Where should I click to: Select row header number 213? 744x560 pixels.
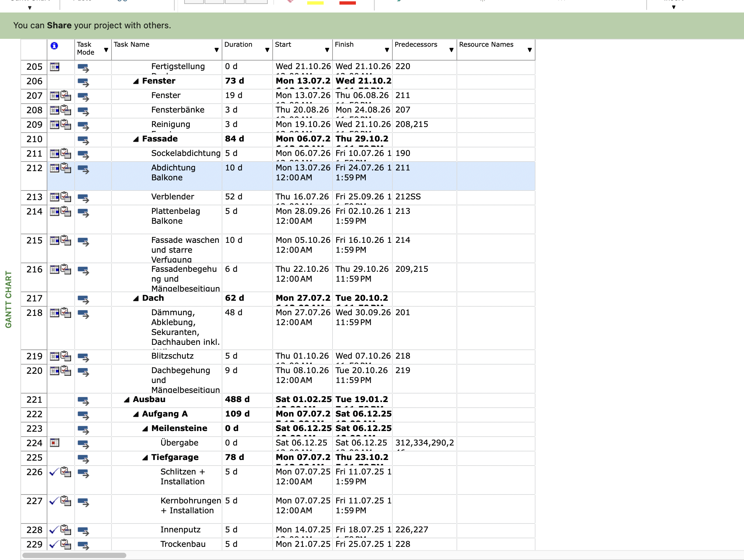[x=34, y=197]
